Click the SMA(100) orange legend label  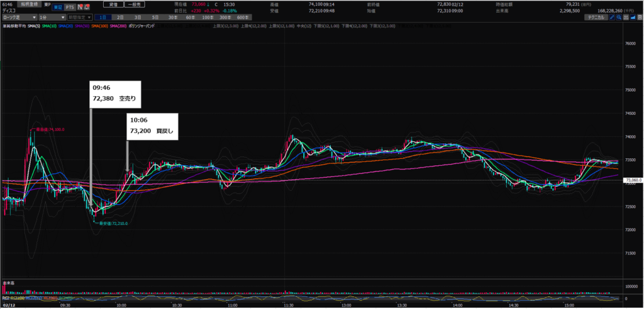pyautogui.click(x=99, y=26)
